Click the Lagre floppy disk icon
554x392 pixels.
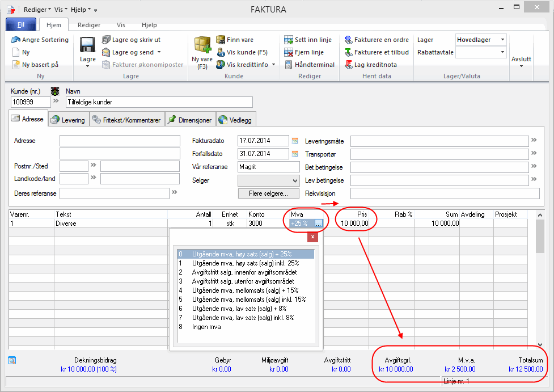click(87, 45)
